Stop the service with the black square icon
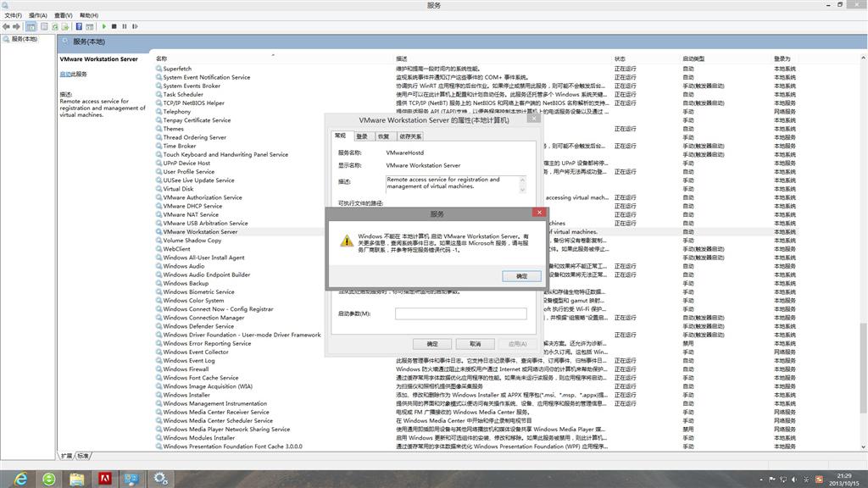This screenshot has width=868, height=488. pyautogui.click(x=114, y=26)
